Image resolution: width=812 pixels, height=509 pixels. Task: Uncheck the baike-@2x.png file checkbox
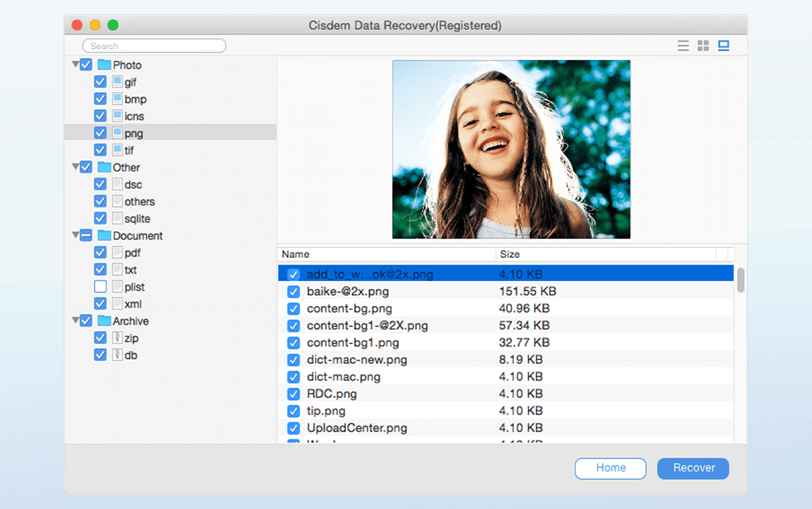pyautogui.click(x=293, y=292)
